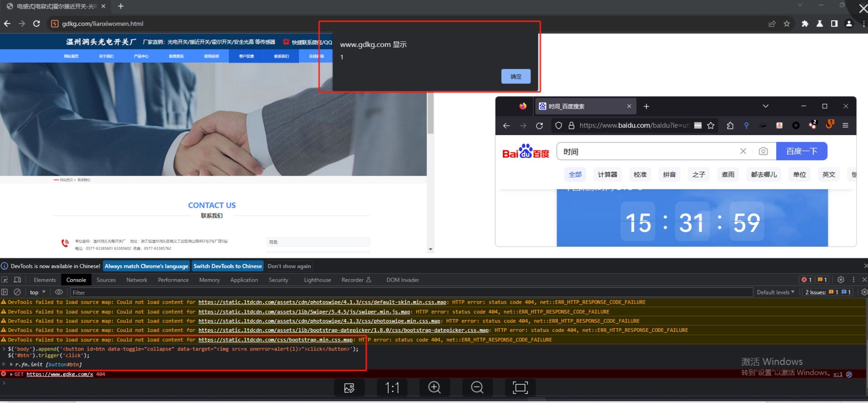868x403 pixels.
Task: Open the Application tab in DevTools
Action: point(244,279)
